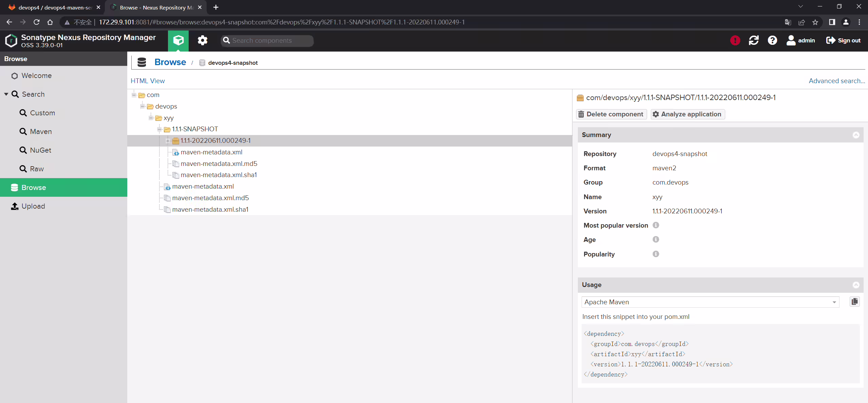This screenshot has width=868, height=403.
Task: Refresh the view with the refresh icon
Action: tap(754, 40)
